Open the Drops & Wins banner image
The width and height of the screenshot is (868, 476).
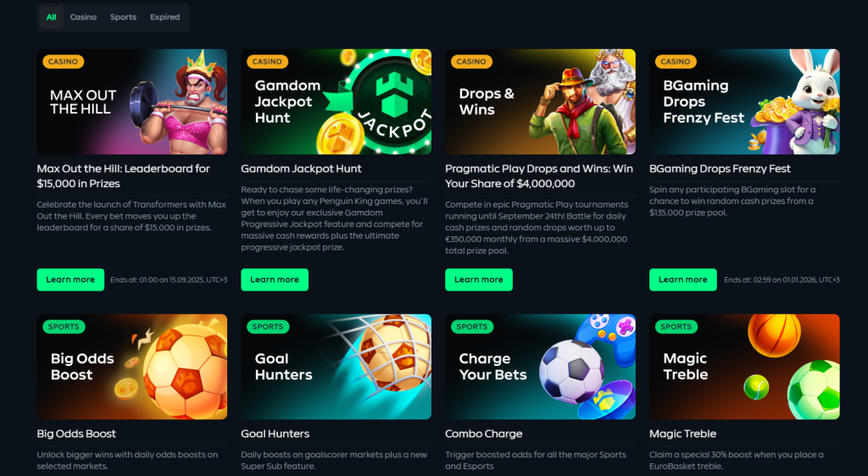point(540,102)
